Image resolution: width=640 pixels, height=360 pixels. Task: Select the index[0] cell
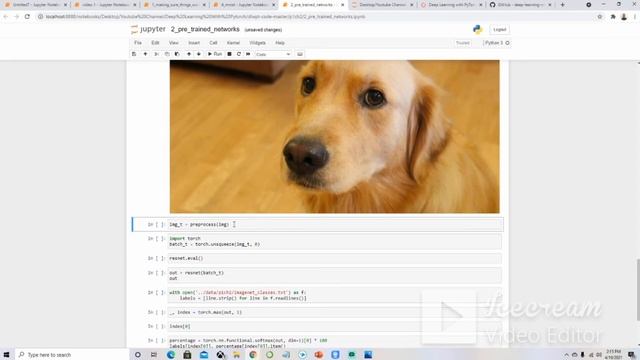335,326
